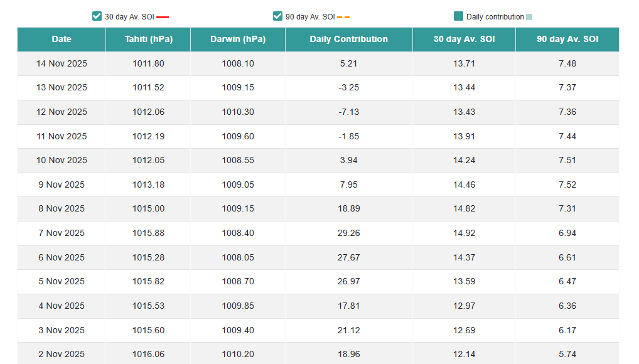Image resolution: width=639 pixels, height=364 pixels.
Task: Click the orange dashed 90 day legend line
Action: coord(343,17)
